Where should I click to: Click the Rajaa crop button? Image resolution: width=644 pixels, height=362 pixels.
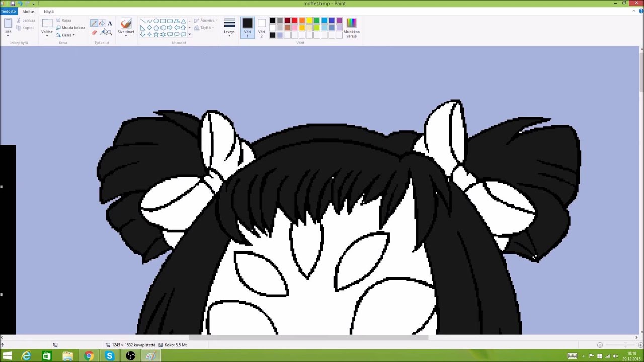point(64,21)
